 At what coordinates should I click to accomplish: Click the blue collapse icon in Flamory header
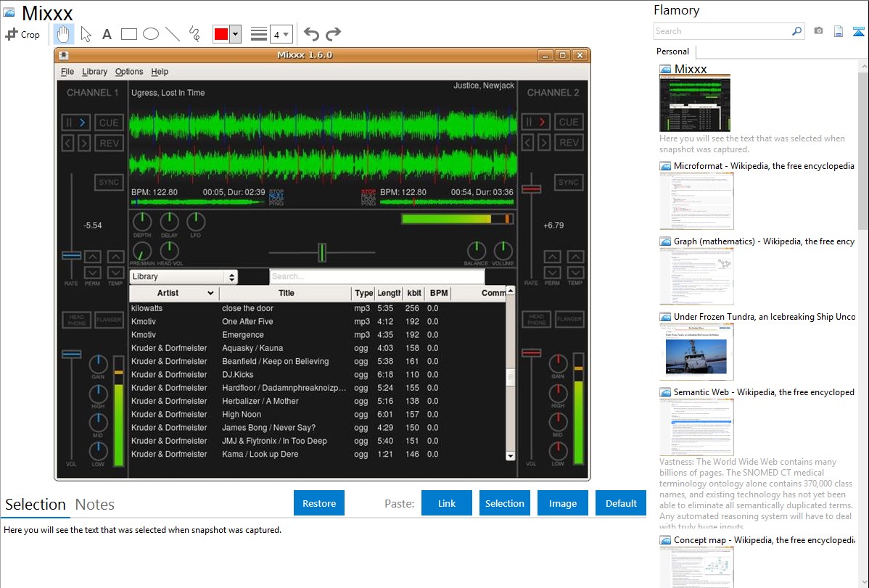pos(858,31)
